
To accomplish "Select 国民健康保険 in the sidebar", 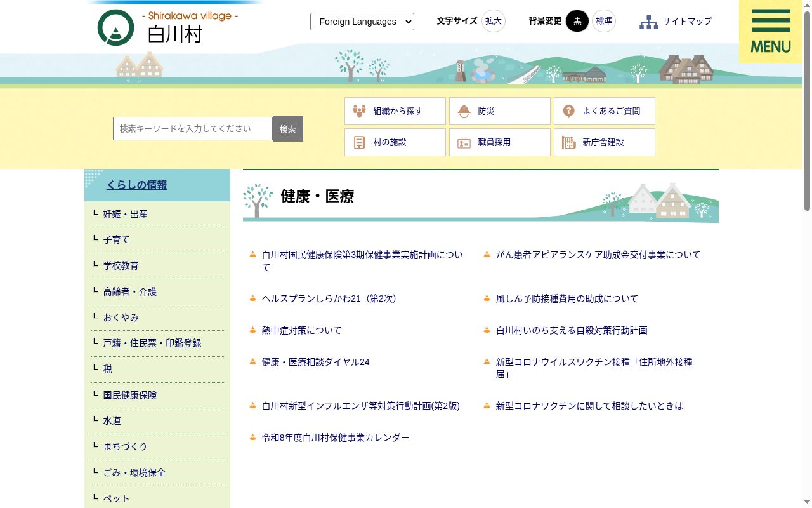I will click(x=130, y=395).
